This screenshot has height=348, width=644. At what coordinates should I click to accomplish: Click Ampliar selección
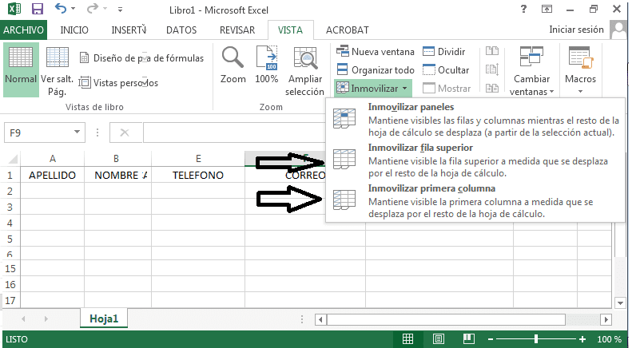(x=304, y=70)
